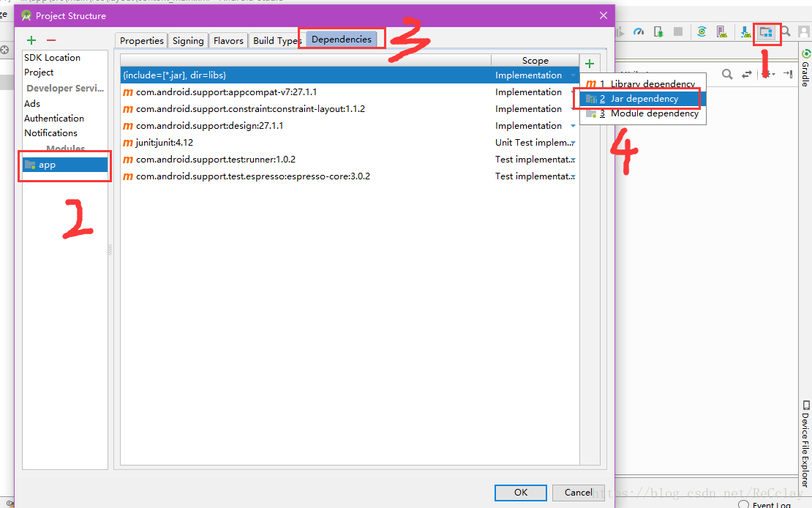812x508 pixels.
Task: Select com.android.support.test:runner:1.0.2 row
Action: click(350, 159)
